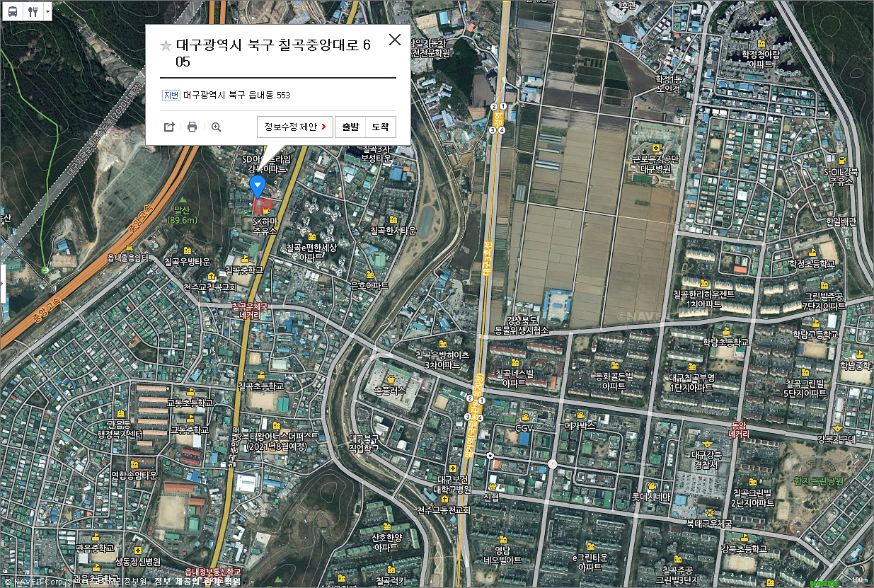Click the CGV cinema map marker
The image size is (874, 588).
(x=524, y=417)
